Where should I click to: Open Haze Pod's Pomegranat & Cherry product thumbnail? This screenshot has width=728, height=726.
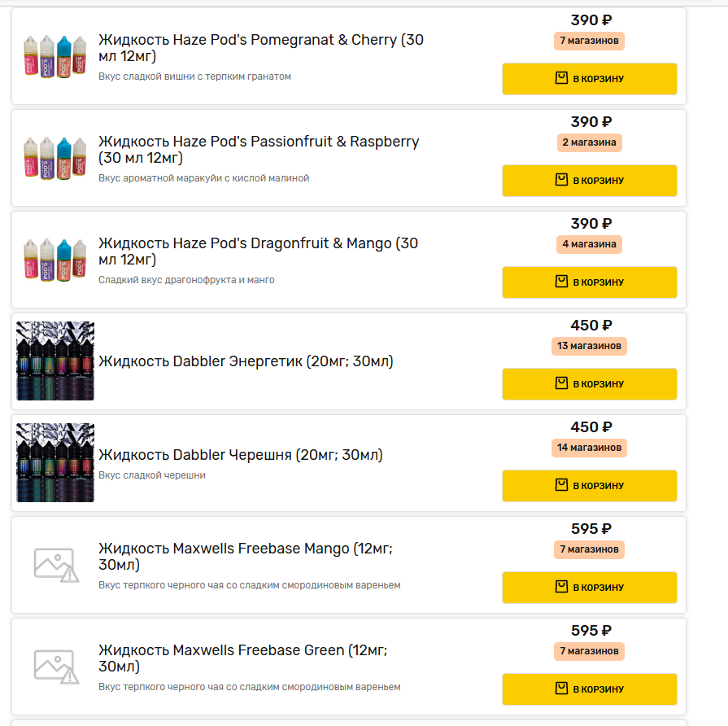coord(55,56)
